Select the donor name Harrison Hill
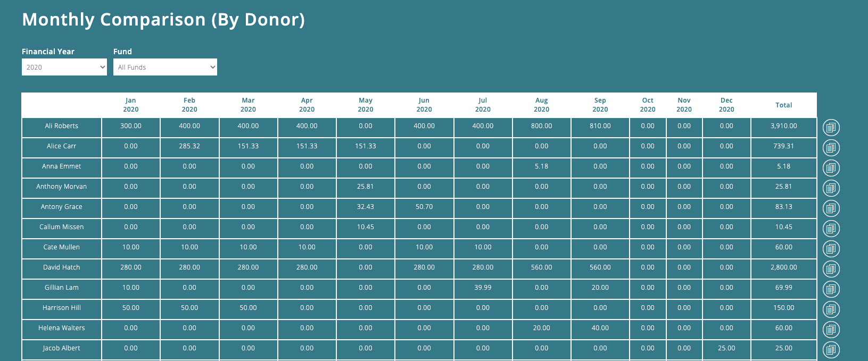868x361 pixels. (x=61, y=308)
